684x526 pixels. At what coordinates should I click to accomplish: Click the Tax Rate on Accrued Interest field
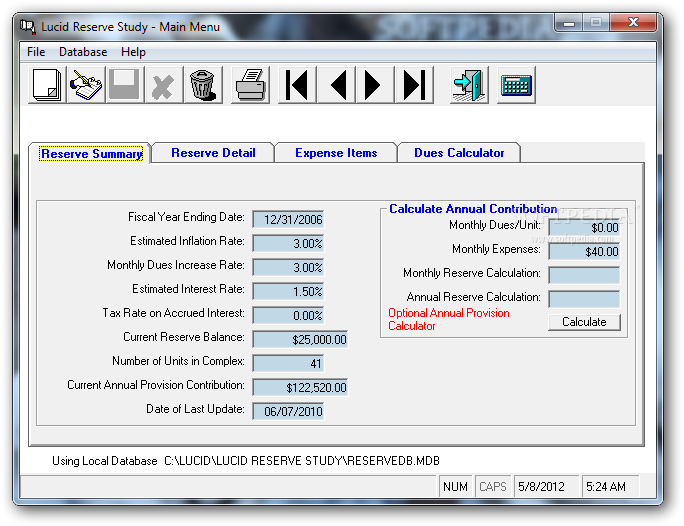(x=288, y=315)
